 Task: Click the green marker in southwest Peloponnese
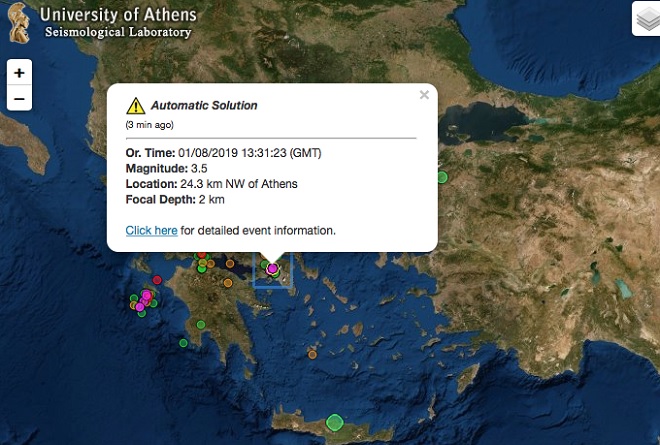pyautogui.click(x=200, y=325)
